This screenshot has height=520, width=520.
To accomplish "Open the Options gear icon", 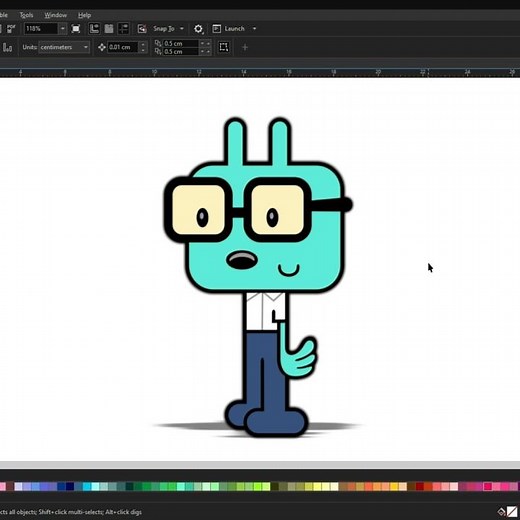I will [198, 29].
